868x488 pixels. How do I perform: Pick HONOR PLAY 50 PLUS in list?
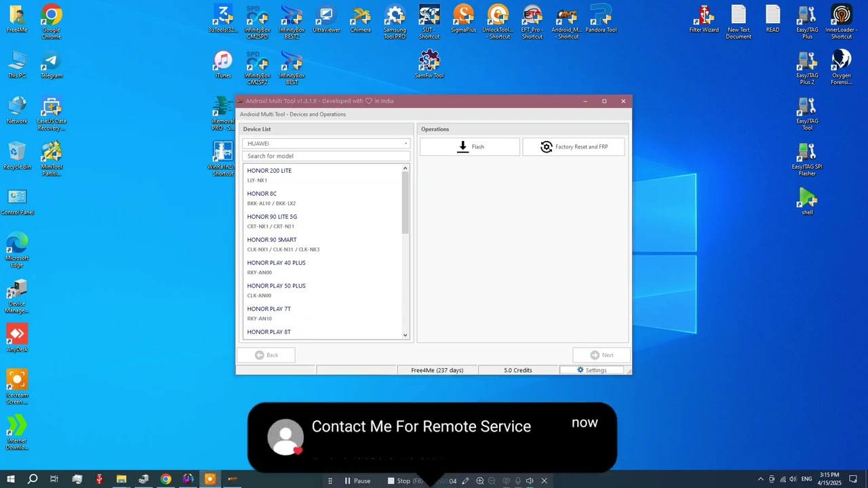(x=322, y=290)
